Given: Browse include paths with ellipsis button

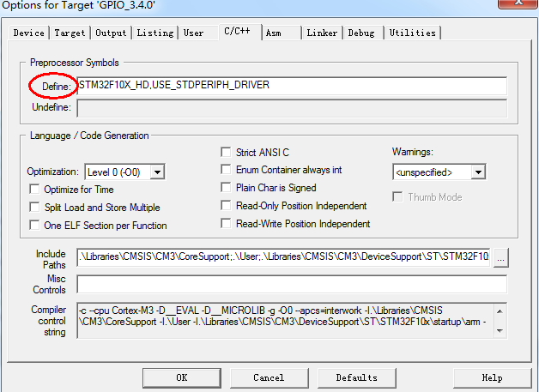Looking at the screenshot, I should coord(501,257).
